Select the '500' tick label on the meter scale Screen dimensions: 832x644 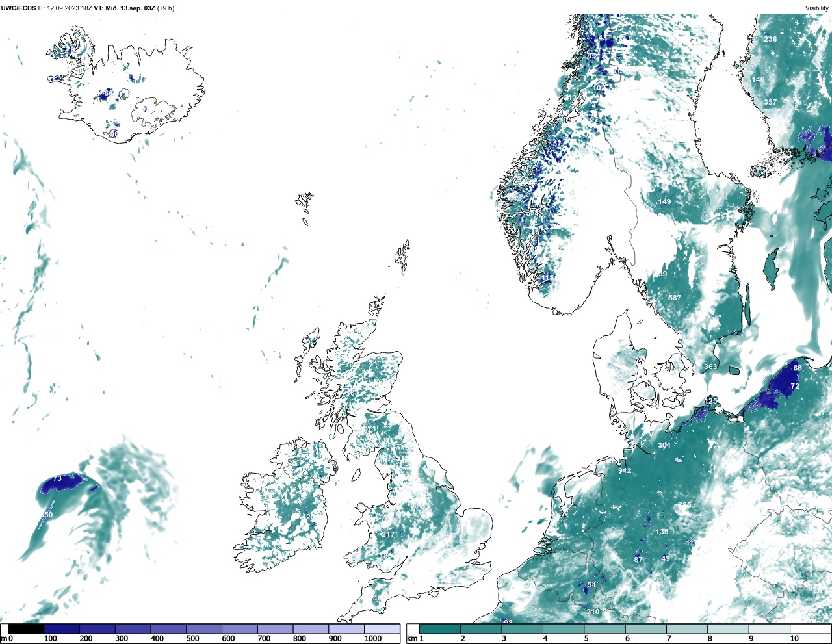click(193, 639)
